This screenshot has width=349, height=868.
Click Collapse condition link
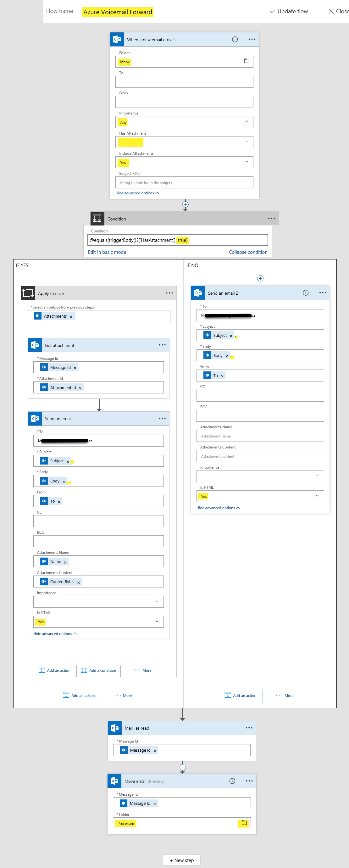click(248, 252)
